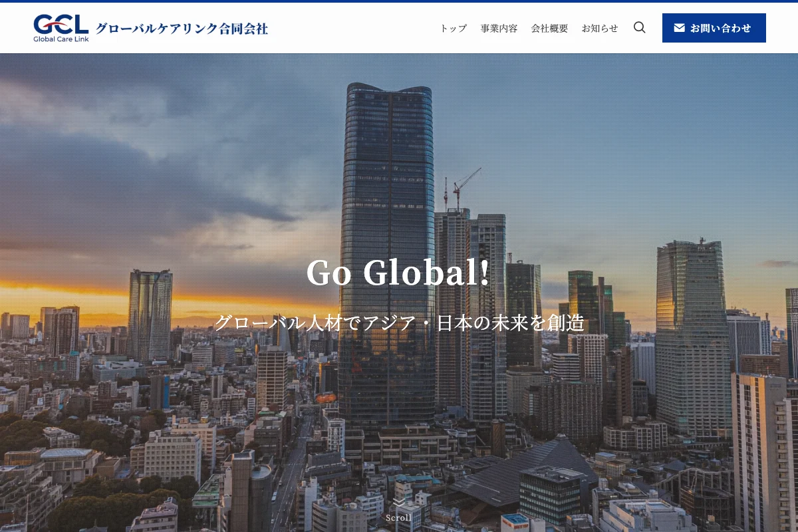Select the Go Global! headline text
Viewport: 798px width, 532px height.
click(398, 273)
